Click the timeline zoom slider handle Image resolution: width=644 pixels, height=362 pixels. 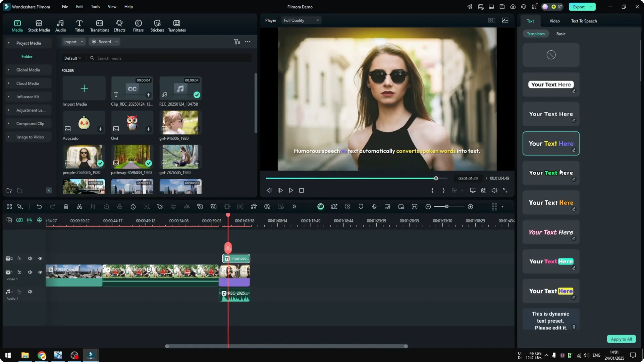(447, 207)
